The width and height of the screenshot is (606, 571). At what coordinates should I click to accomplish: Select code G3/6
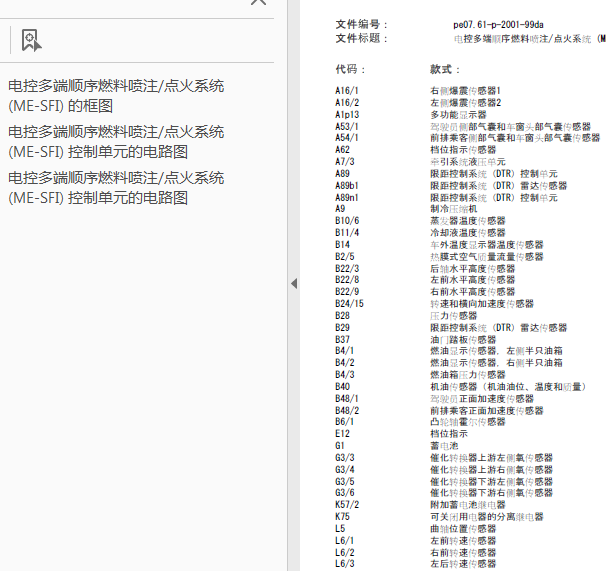(x=344, y=493)
